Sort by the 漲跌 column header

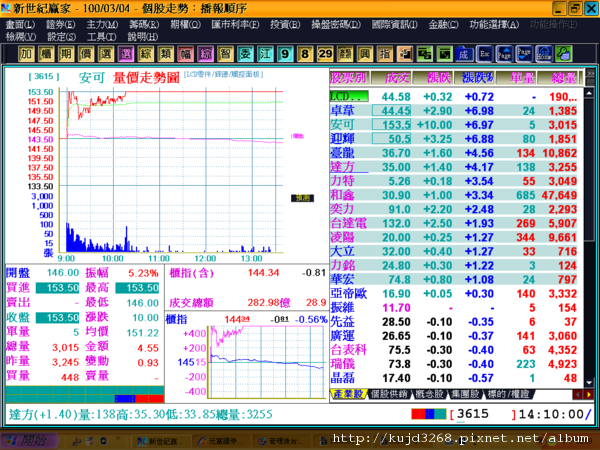tap(433, 78)
